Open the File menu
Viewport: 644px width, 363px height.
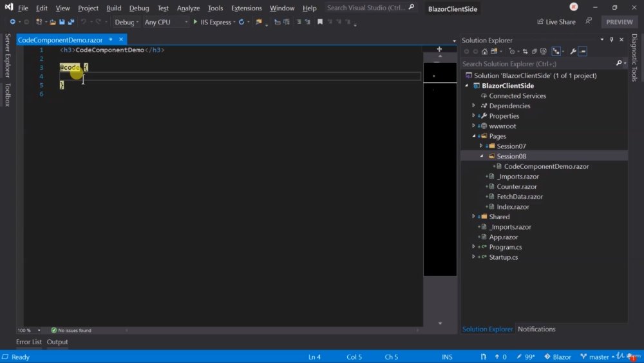(x=23, y=8)
